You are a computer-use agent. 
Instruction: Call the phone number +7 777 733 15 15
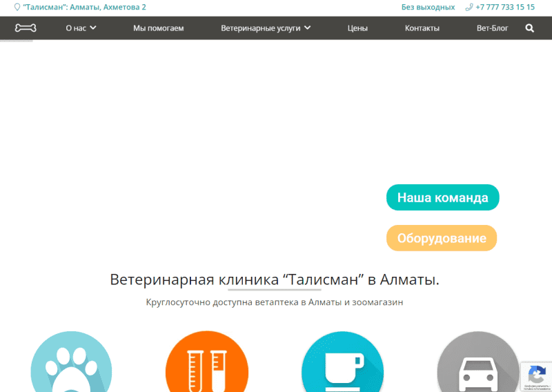coord(505,7)
